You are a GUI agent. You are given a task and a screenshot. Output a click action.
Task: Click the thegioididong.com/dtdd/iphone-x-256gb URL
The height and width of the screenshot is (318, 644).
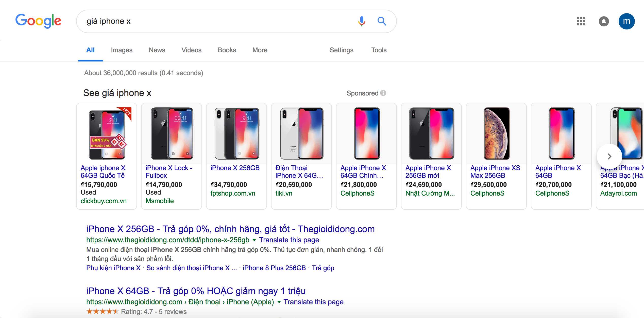click(168, 240)
